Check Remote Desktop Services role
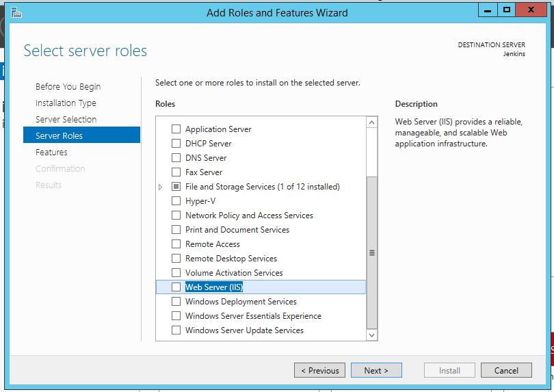Viewport: 554px width, 392px height. [176, 259]
